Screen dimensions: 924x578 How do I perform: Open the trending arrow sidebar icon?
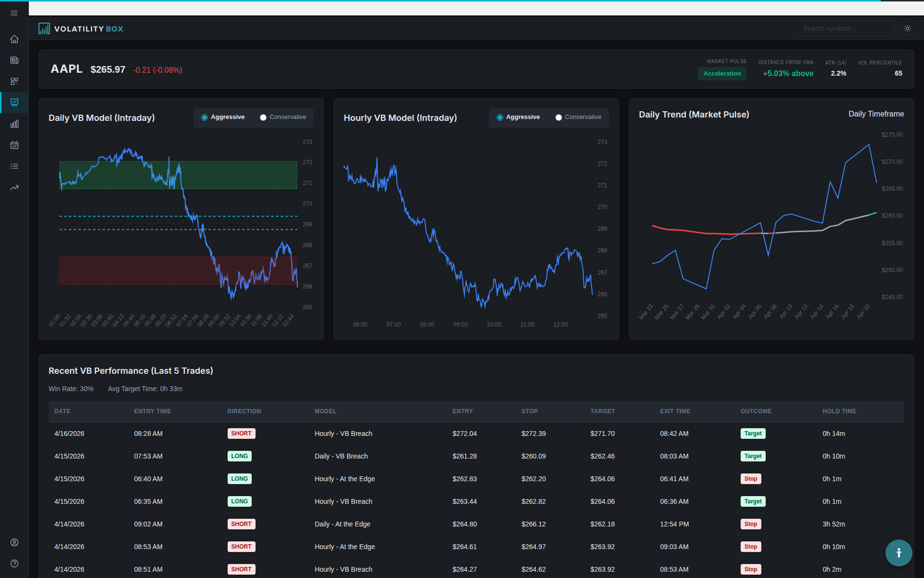[x=14, y=187]
